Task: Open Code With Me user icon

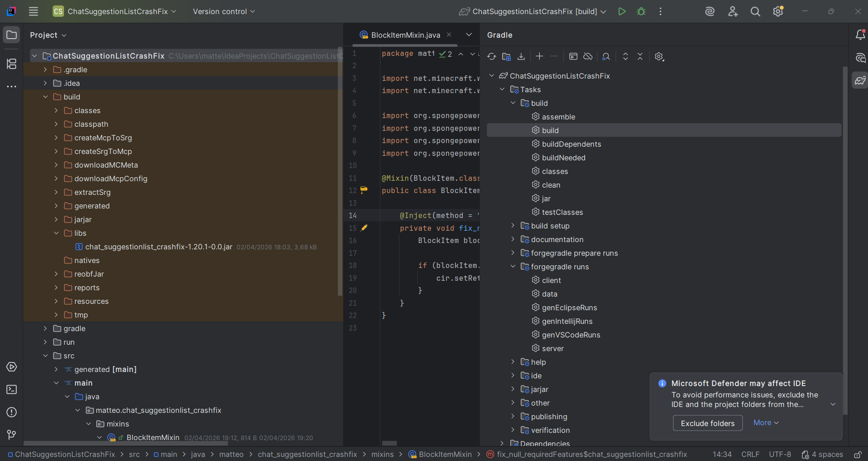Action: pos(733,11)
